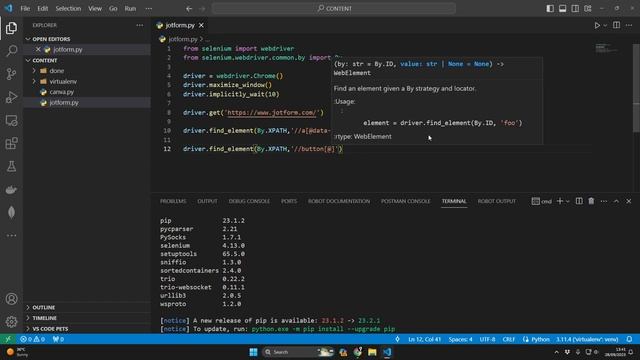Open the Run menu
The width and height of the screenshot is (640, 360).
click(130, 9)
